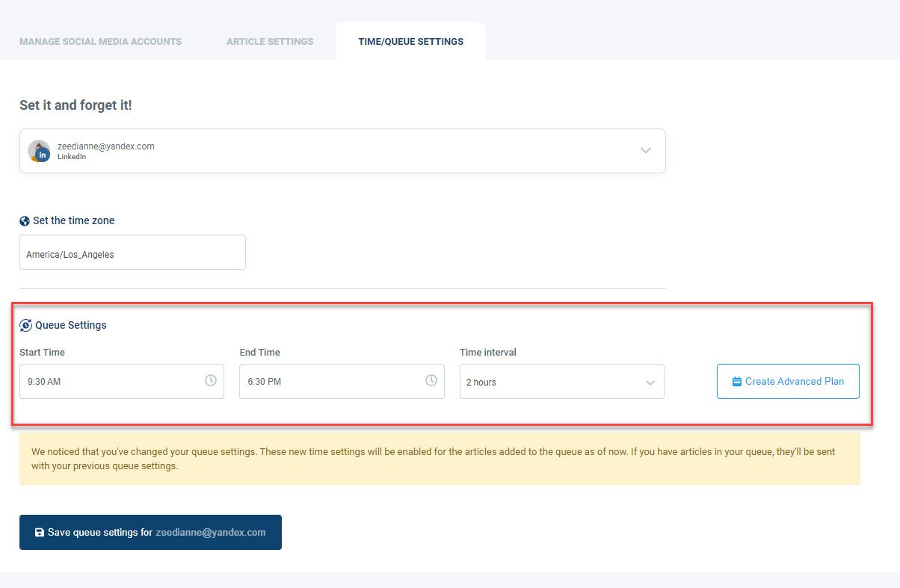Screen dimensions: 900x588
Task: Switch to the Article Settings tab
Action: (270, 41)
